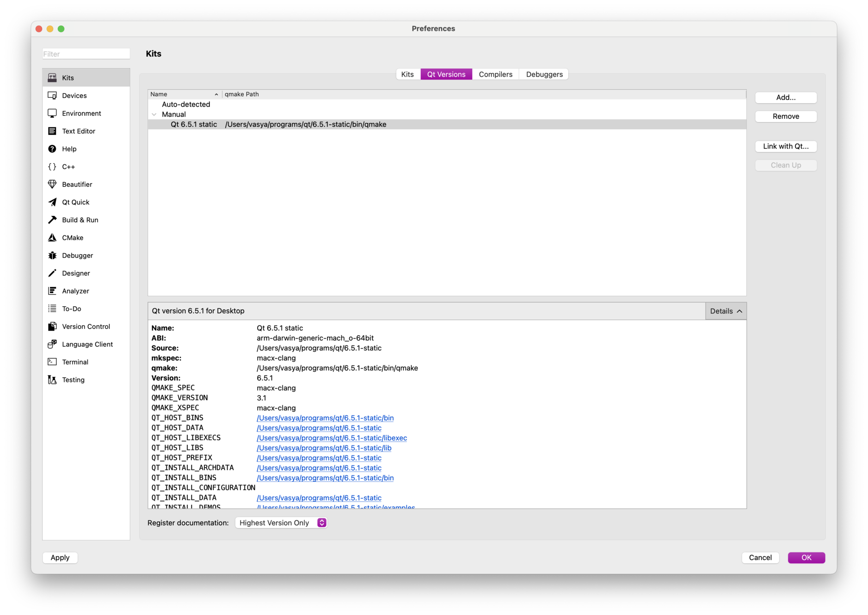This screenshot has width=868, height=615.
Task: Open the QT_INSTALL_BINS path link
Action: point(325,478)
